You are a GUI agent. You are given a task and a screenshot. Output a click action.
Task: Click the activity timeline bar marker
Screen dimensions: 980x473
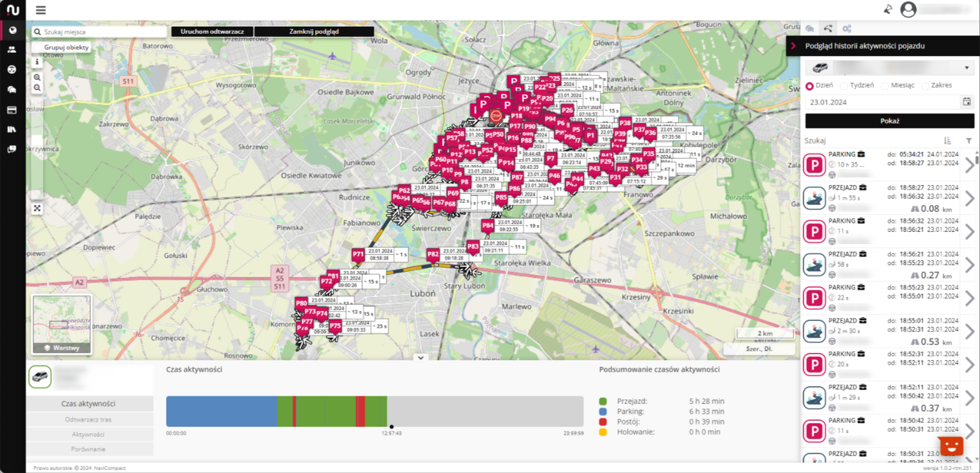click(x=391, y=426)
